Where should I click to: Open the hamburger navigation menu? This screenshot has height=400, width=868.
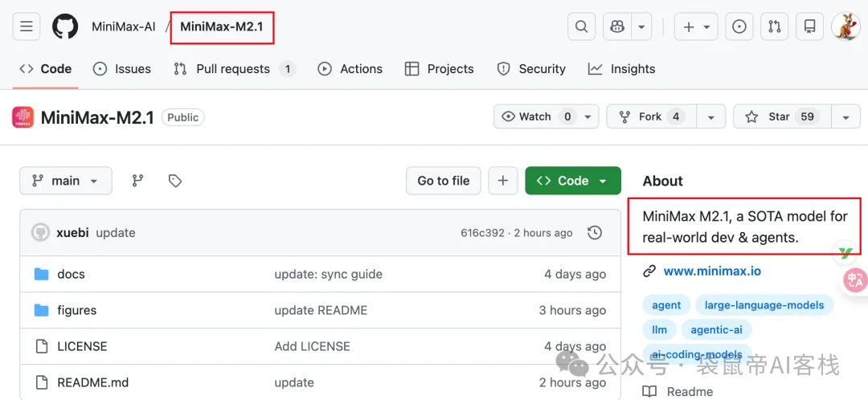pos(26,27)
